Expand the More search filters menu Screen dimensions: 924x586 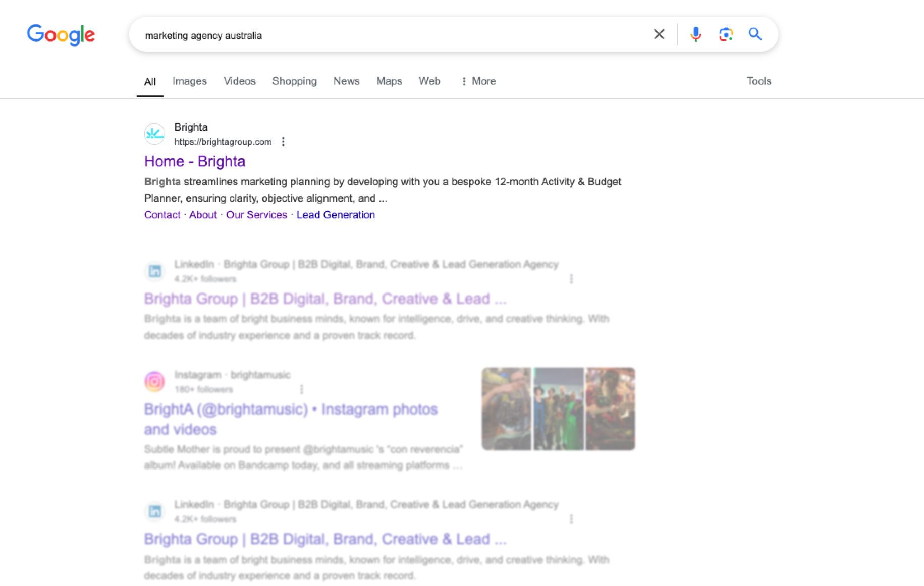[478, 81]
